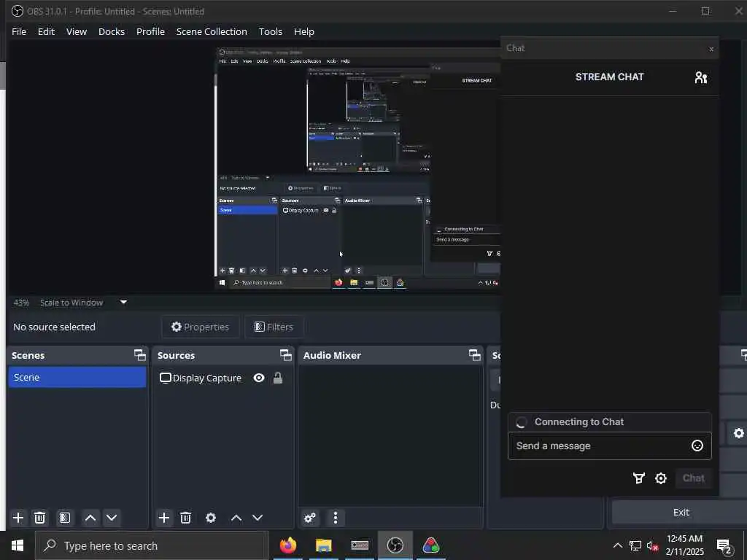This screenshot has height=560, width=747.
Task: Open Audio Mixer three-dot menu
Action: point(336,518)
